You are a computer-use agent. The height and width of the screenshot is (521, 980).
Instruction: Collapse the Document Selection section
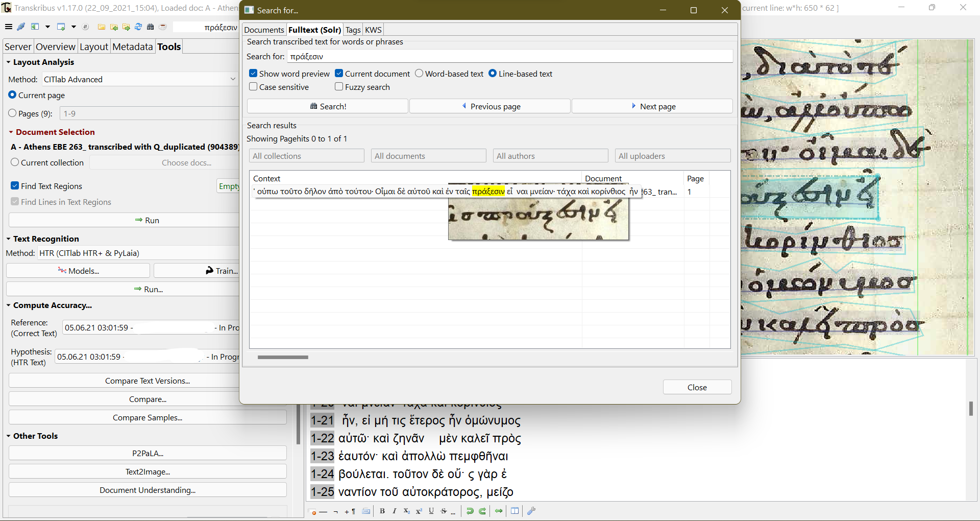pyautogui.click(x=11, y=132)
